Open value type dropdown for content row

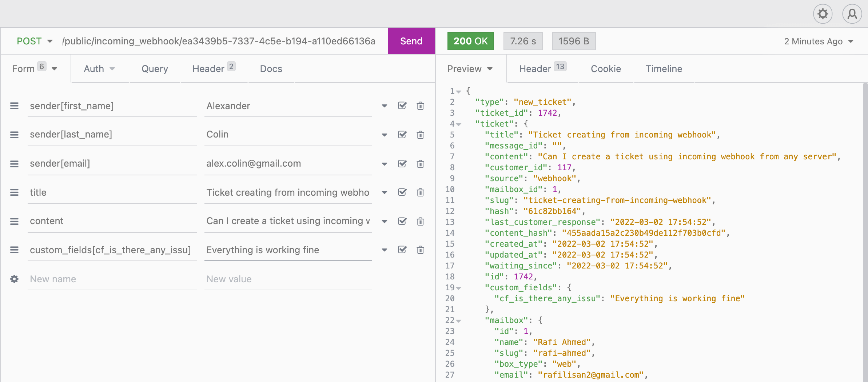tap(384, 222)
